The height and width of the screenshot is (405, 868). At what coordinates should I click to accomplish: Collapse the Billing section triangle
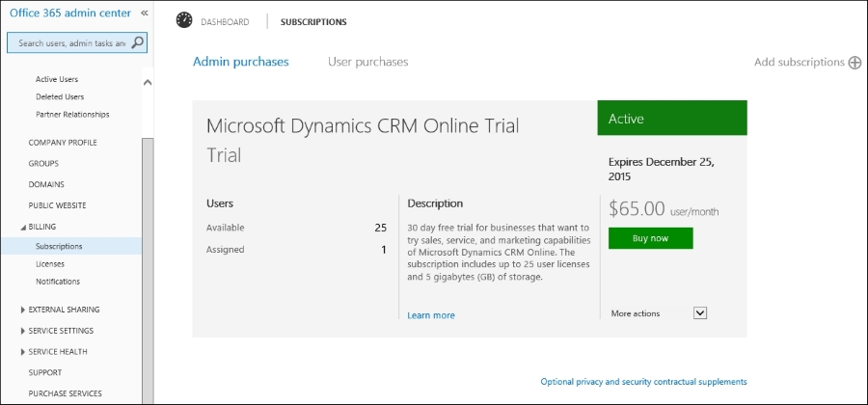tap(23, 227)
